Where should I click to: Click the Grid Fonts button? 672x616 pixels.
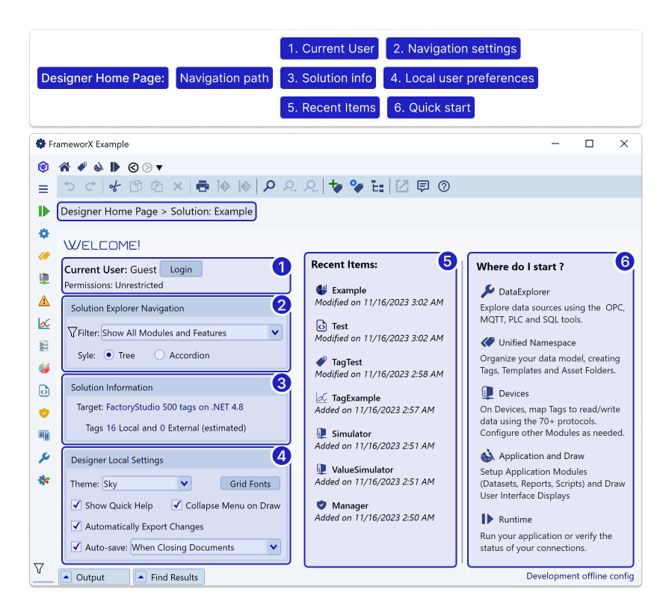[250, 484]
